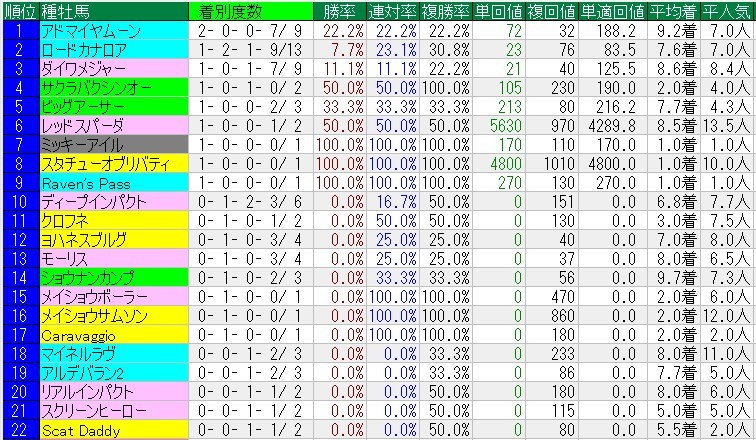The width and height of the screenshot is (756, 440).
Task: Click the 単回値 column header
Action: [x=499, y=12]
